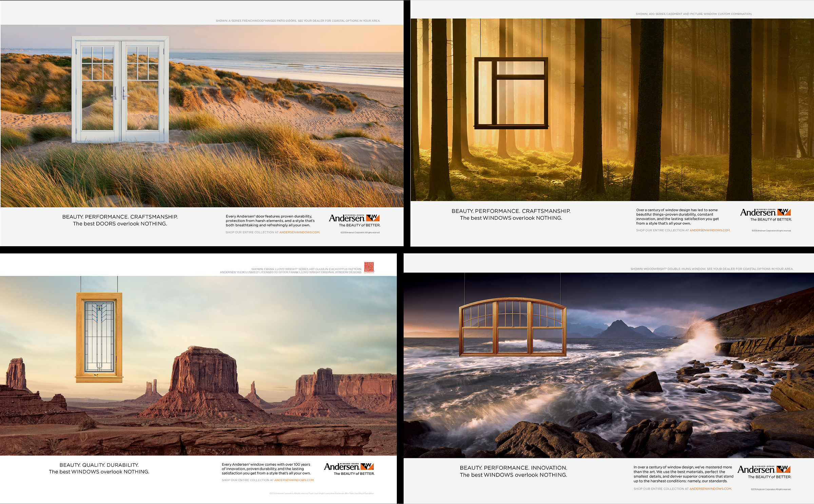Click the orange AW logo icon in the beach doors ad
Screen dimensions: 814x504
coord(373,218)
